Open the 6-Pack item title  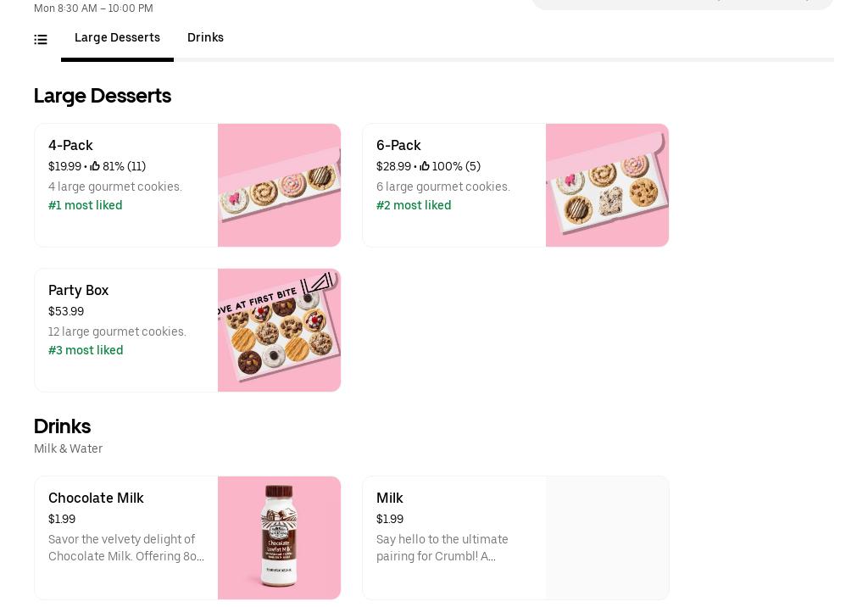click(x=398, y=146)
